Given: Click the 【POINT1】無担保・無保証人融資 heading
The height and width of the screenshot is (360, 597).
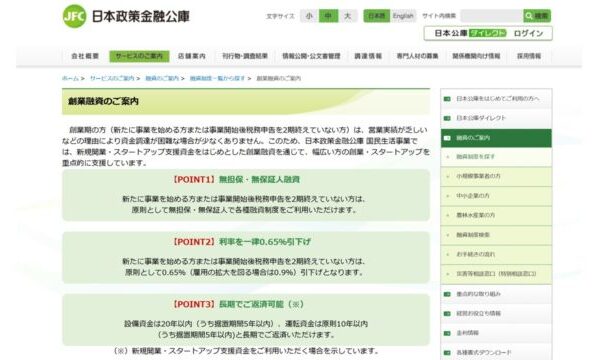Looking at the screenshot, I should pyautogui.click(x=235, y=180).
